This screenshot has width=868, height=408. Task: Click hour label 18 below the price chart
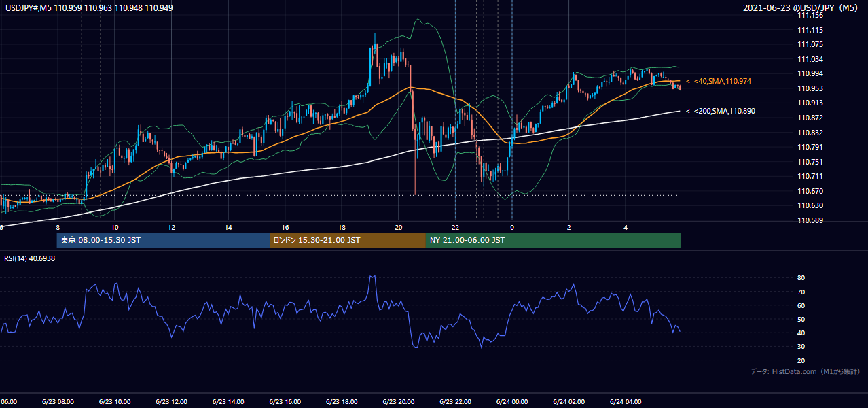point(342,227)
